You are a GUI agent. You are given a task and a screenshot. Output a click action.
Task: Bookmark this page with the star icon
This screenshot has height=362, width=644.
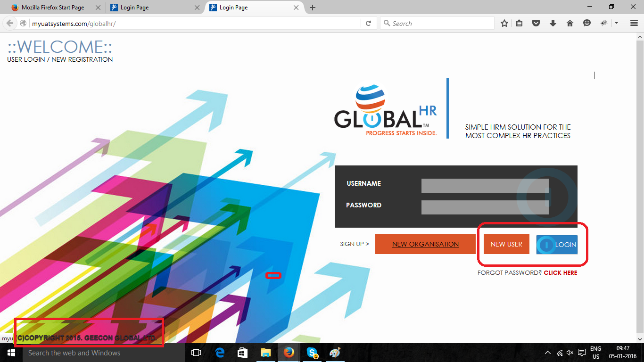tap(504, 23)
